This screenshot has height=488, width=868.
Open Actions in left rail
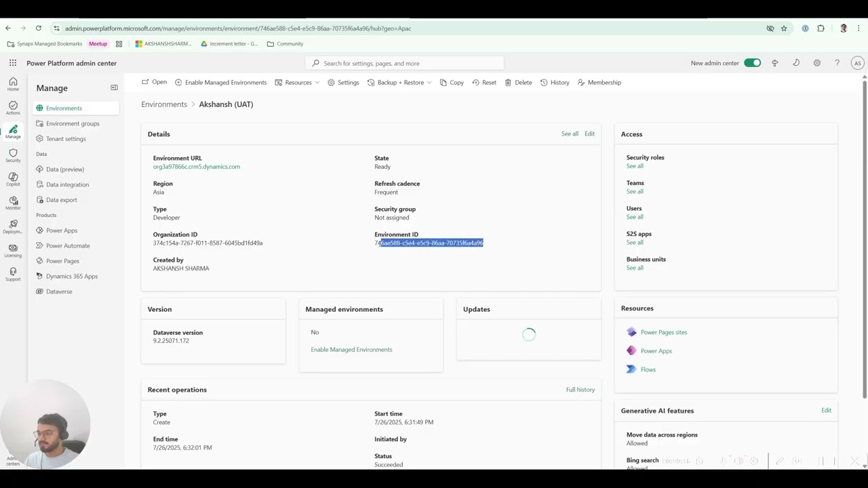13,108
